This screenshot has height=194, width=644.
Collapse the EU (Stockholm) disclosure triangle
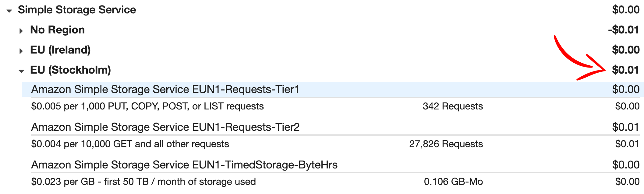(x=21, y=71)
